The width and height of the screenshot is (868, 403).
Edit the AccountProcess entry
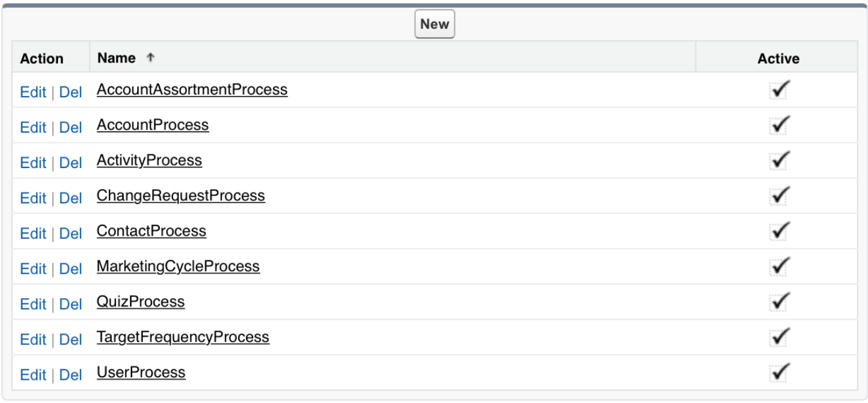tap(33, 127)
